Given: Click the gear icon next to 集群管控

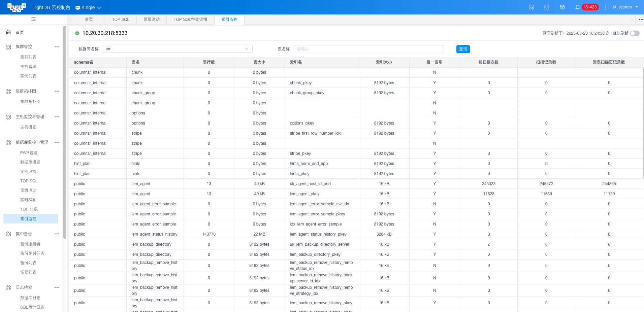Looking at the screenshot, I should (8, 47).
